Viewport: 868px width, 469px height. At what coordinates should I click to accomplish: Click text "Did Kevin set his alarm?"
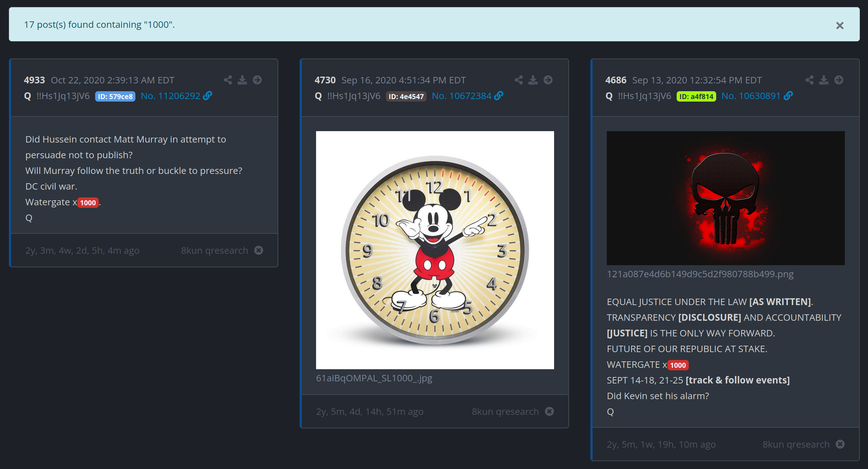click(x=658, y=396)
